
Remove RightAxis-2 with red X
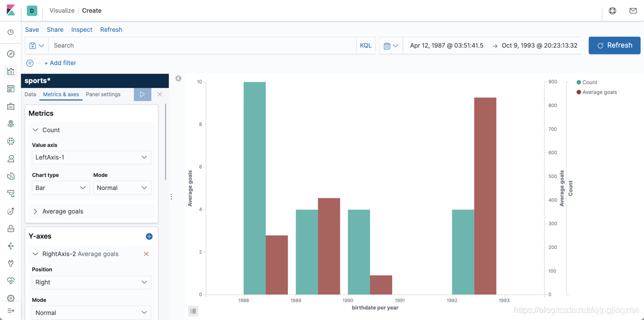146,254
